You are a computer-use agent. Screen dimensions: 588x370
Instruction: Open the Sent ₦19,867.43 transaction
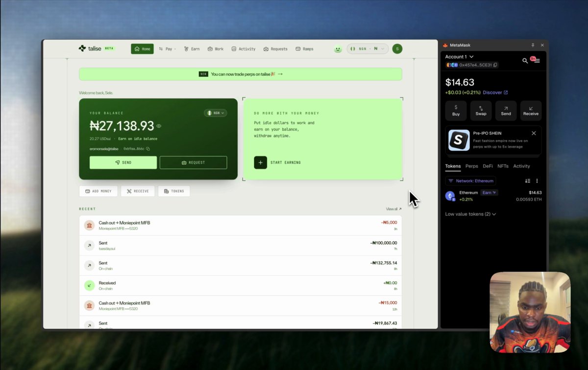[241, 322]
